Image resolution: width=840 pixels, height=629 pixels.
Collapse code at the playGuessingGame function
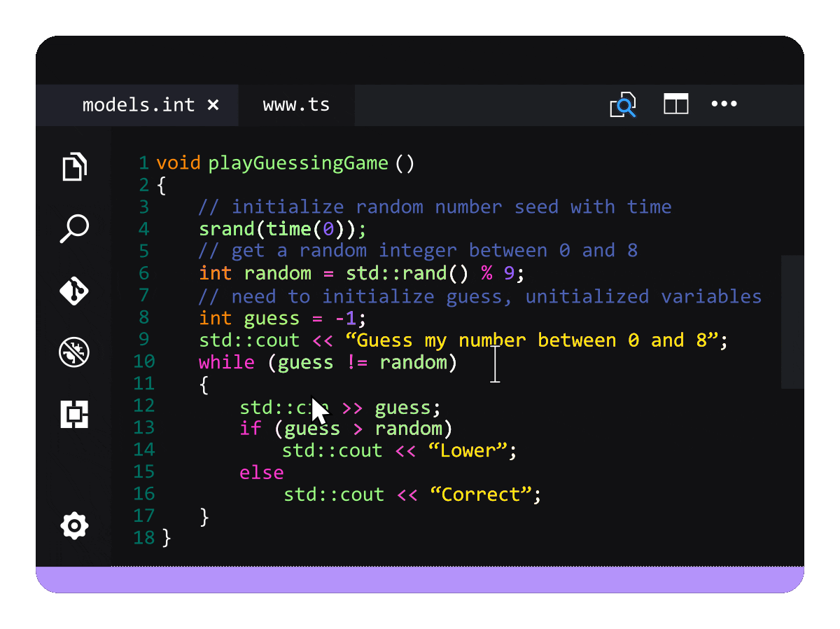click(154, 163)
